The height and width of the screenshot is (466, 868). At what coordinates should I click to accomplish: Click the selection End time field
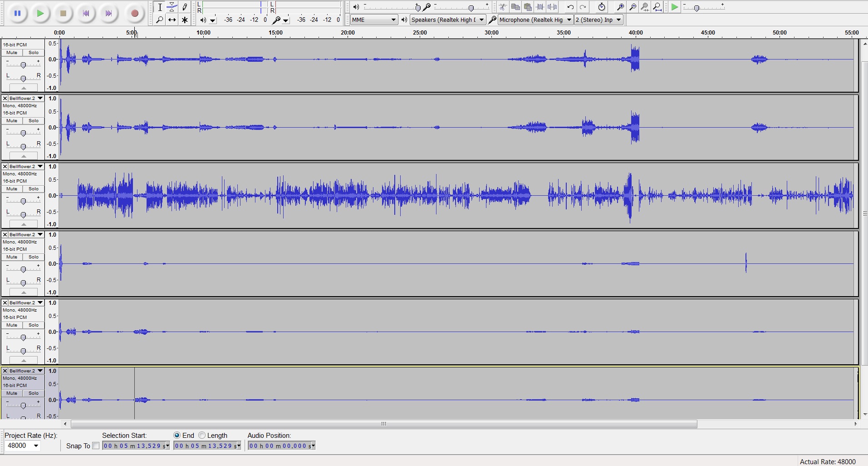coord(207,446)
